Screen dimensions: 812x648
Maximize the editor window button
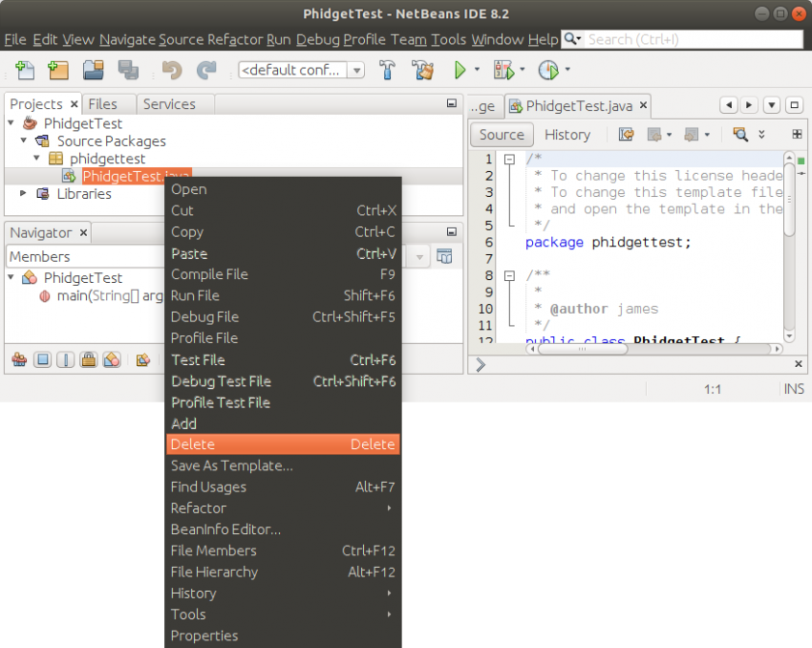pos(795,106)
